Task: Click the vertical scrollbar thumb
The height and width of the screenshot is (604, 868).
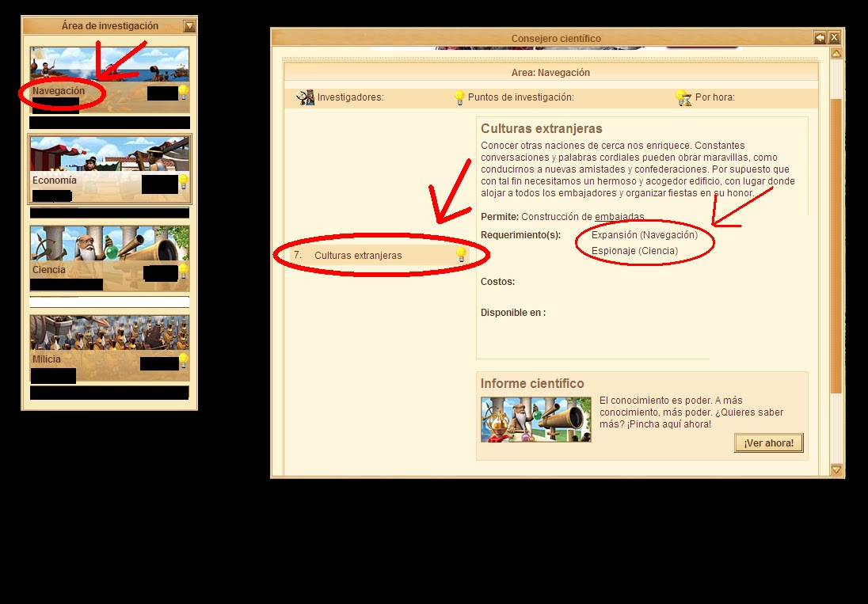Action: (836, 246)
